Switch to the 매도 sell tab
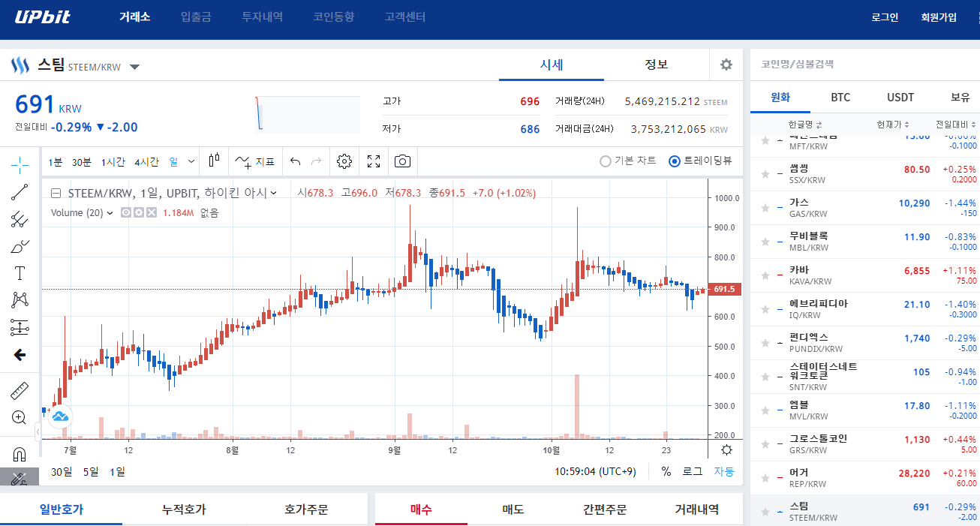This screenshot has height=526, width=980. (x=513, y=509)
